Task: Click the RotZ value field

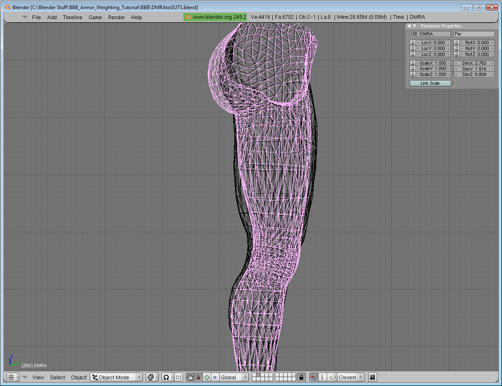Action: 477,54
